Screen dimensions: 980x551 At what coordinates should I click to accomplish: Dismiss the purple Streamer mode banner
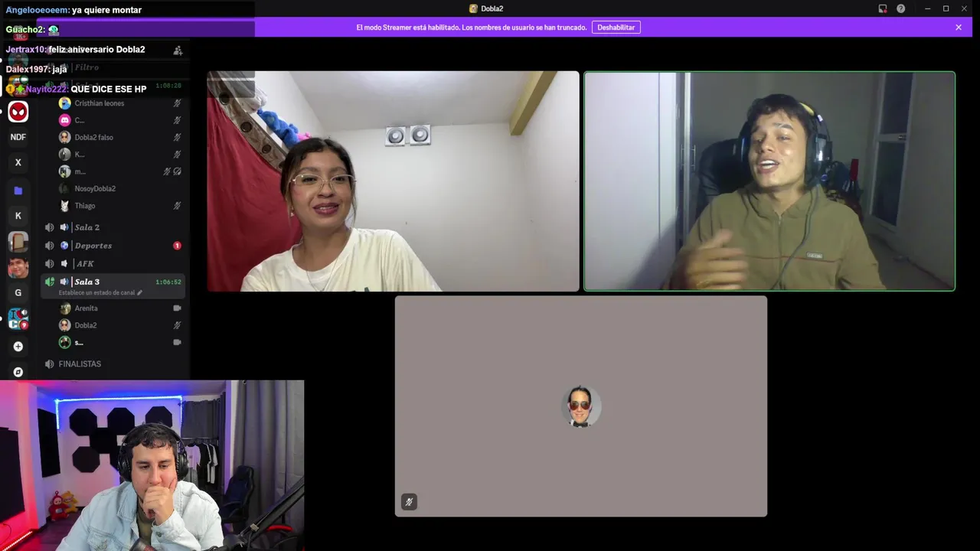tap(959, 27)
